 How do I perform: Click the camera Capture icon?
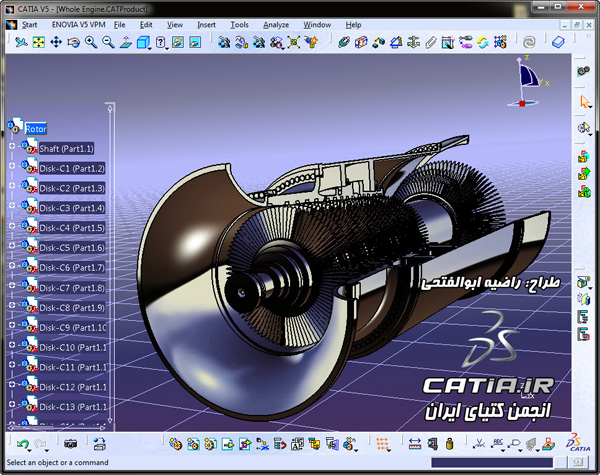(x=70, y=444)
